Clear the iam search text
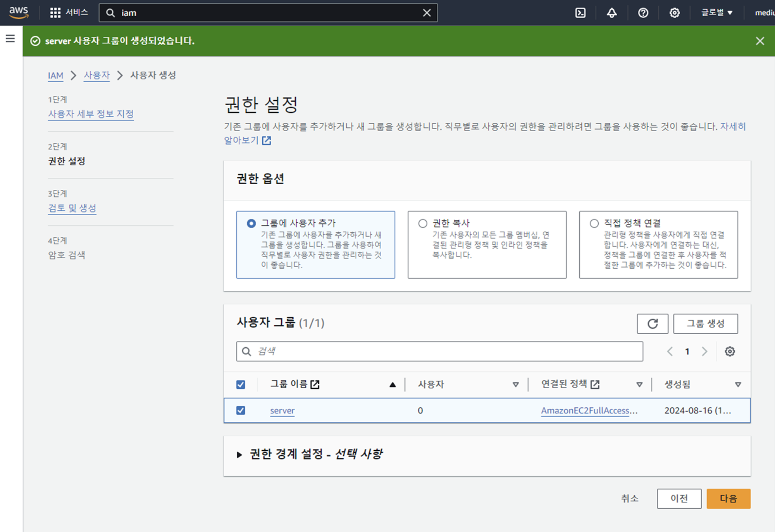The width and height of the screenshot is (775, 532). [x=427, y=13]
